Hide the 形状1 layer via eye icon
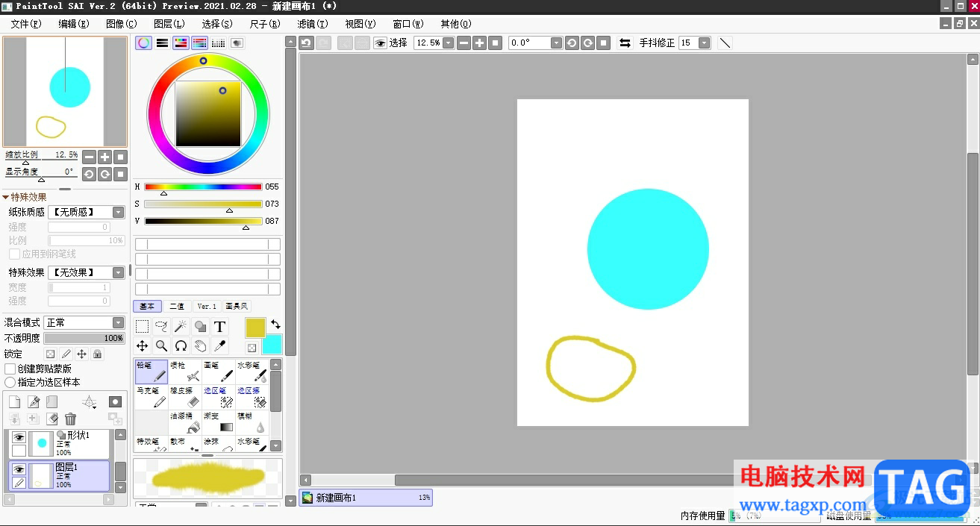Viewport: 980px width, 526px height. tap(19, 438)
